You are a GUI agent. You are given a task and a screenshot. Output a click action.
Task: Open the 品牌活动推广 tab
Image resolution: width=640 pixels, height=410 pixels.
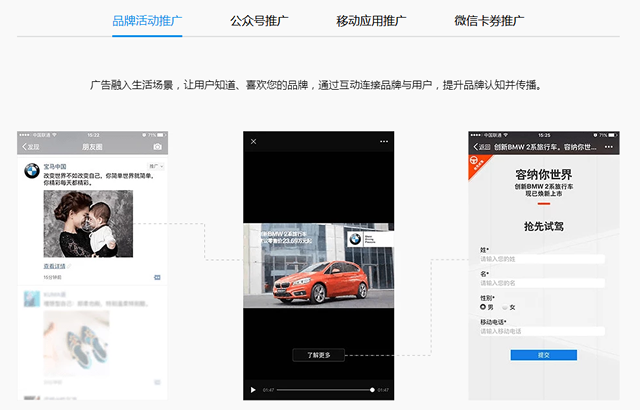(146, 19)
